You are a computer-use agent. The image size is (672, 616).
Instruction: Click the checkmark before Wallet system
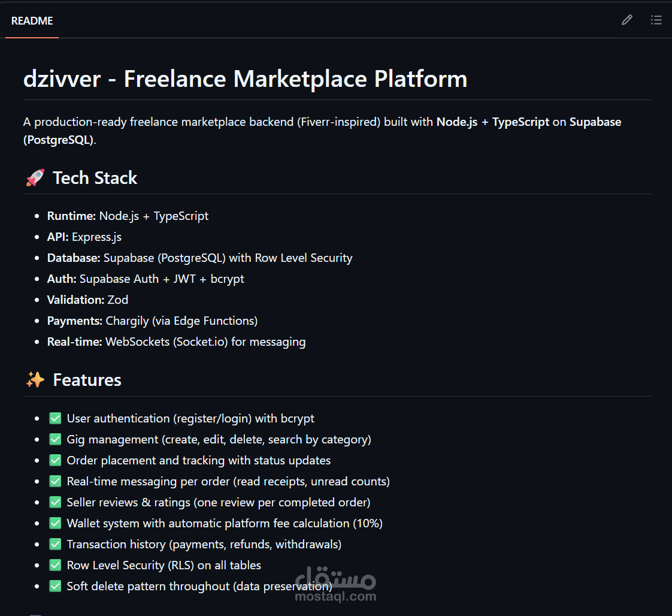tap(55, 523)
